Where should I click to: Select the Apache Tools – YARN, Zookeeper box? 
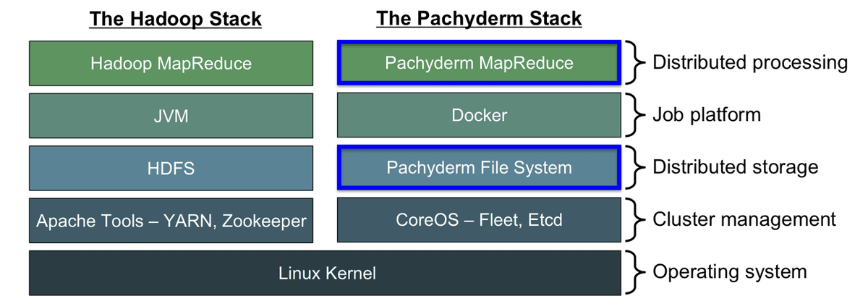(x=171, y=220)
